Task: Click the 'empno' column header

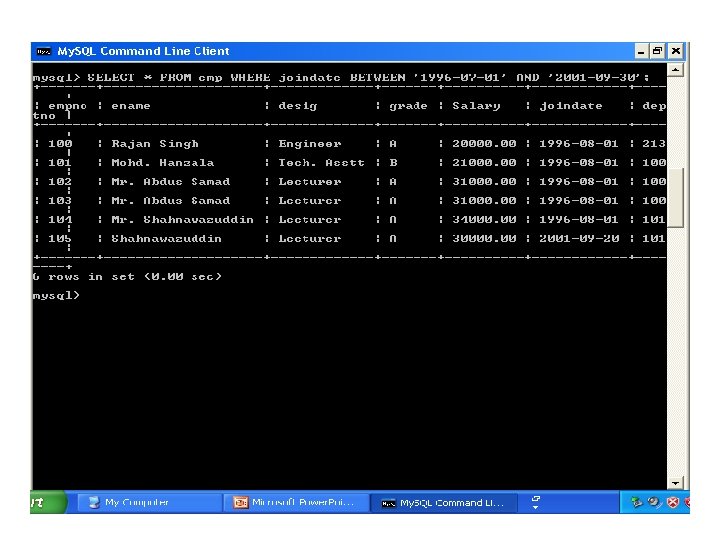Action: click(x=68, y=106)
